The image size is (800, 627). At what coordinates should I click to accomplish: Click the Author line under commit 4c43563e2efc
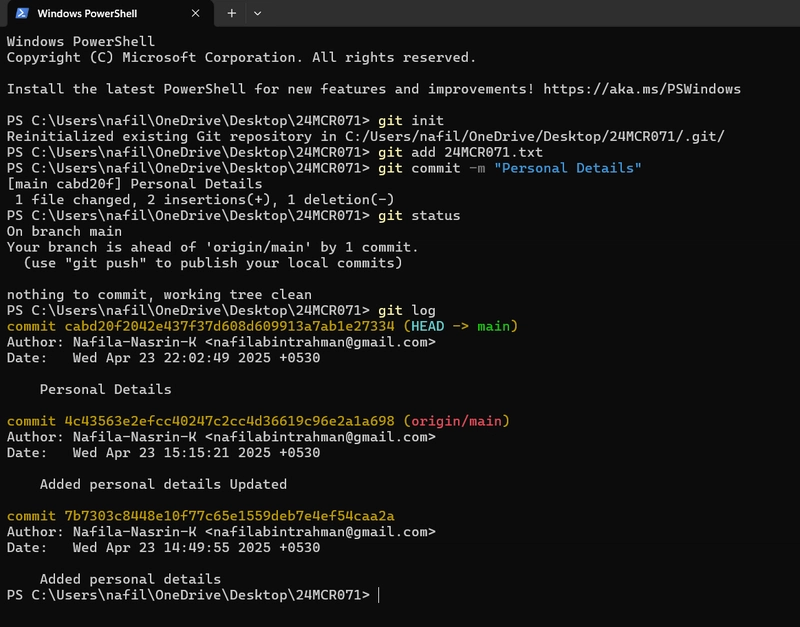tap(221, 437)
